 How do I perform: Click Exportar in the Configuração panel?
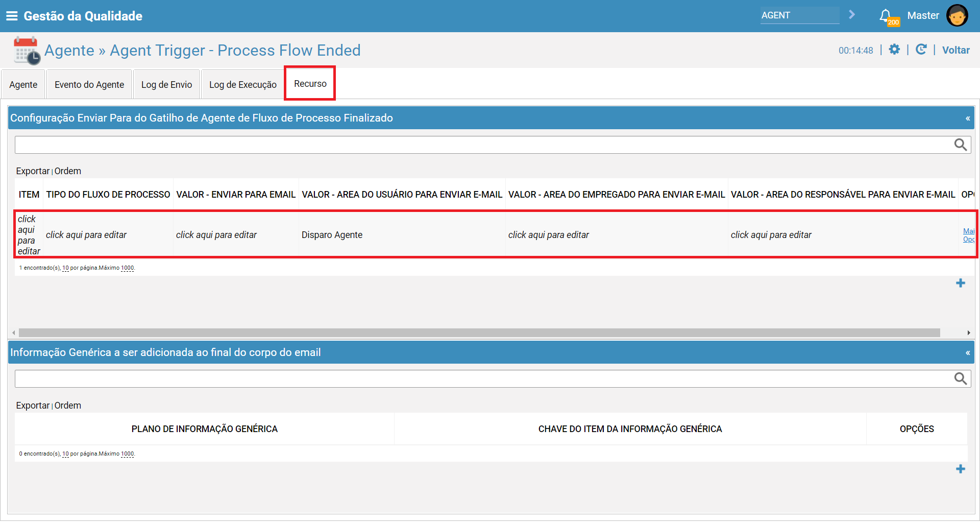[x=33, y=171]
